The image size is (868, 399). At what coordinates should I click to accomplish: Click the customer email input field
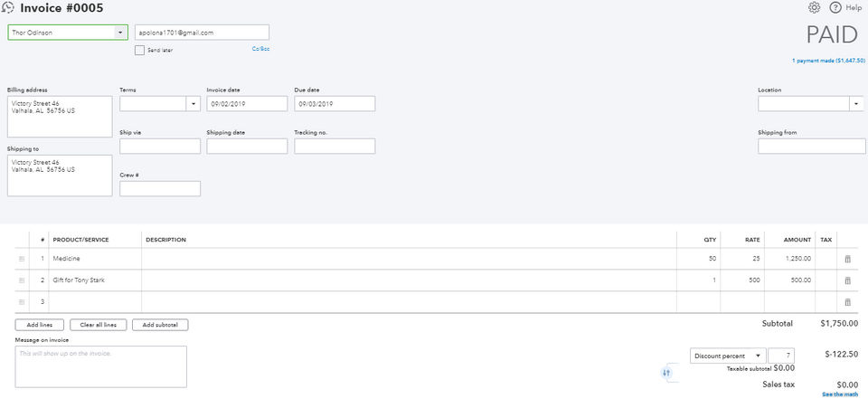click(x=202, y=33)
